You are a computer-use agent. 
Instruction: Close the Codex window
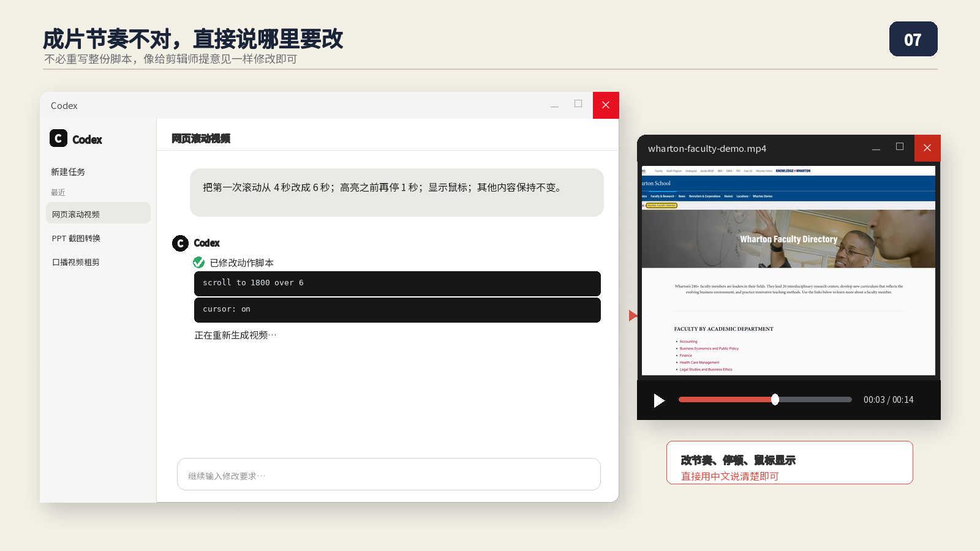pos(606,105)
